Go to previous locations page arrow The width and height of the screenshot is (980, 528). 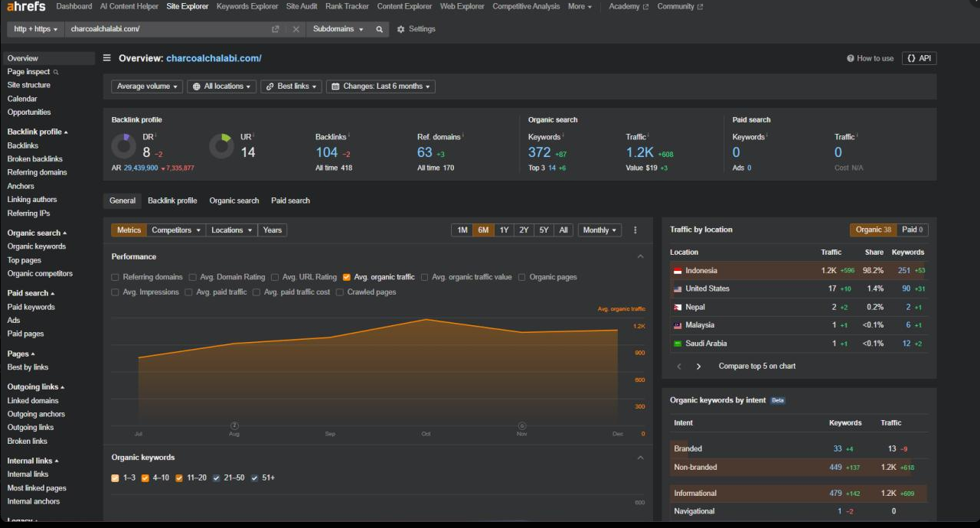tap(679, 367)
